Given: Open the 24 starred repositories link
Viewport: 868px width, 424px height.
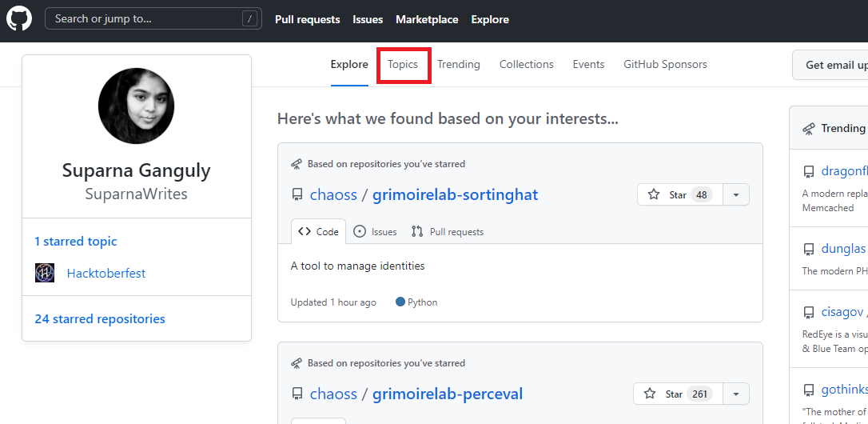Looking at the screenshot, I should 100,319.
